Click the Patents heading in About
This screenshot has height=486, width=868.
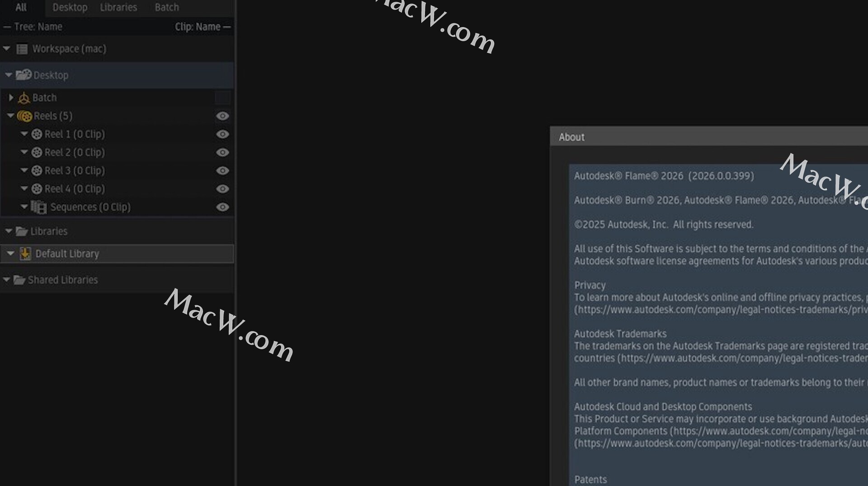tap(590, 479)
